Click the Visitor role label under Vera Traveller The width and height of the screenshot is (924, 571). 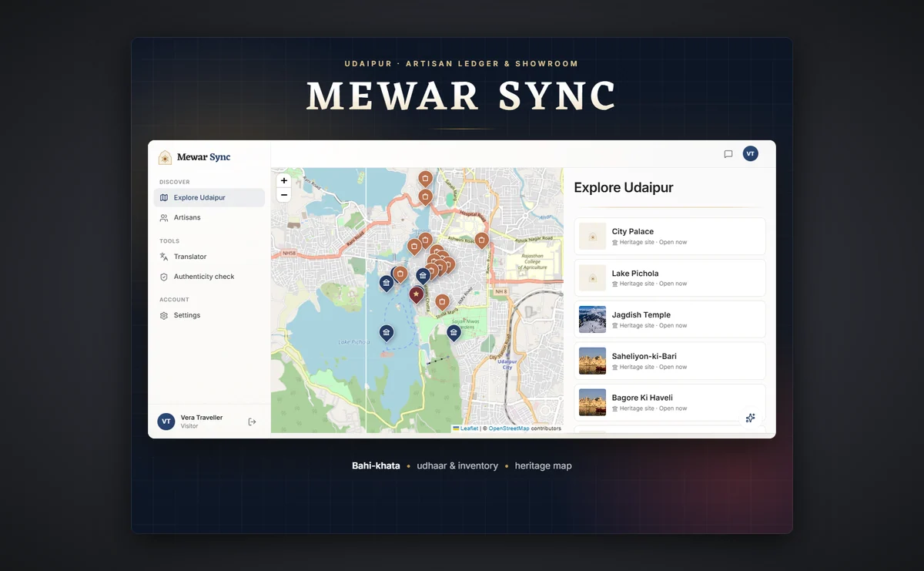(189, 426)
